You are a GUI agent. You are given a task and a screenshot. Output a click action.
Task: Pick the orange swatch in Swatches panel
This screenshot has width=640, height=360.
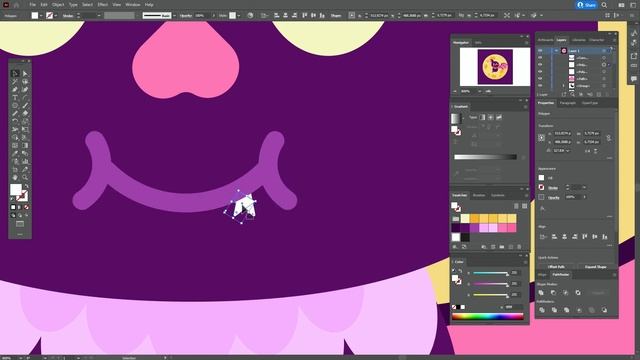pyautogui.click(x=475, y=218)
